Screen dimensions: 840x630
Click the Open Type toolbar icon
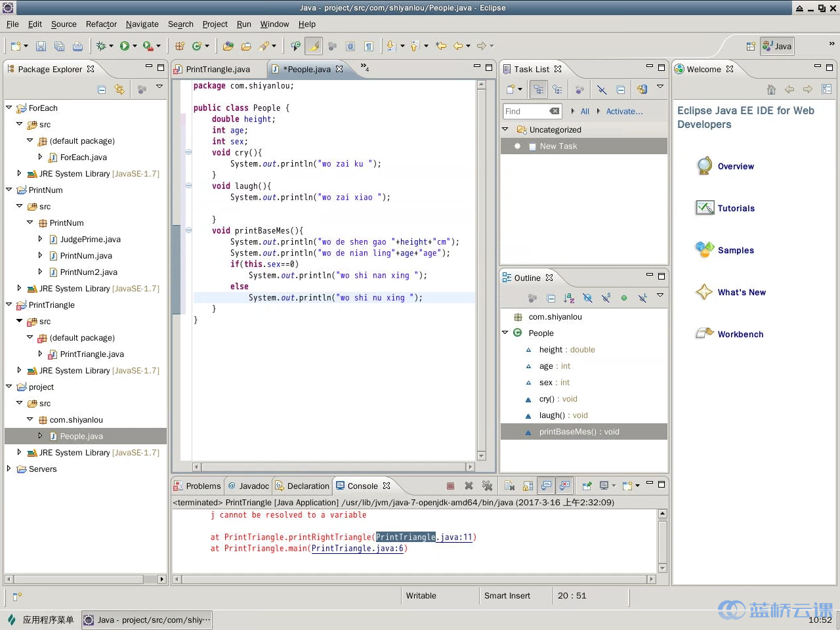[228, 46]
